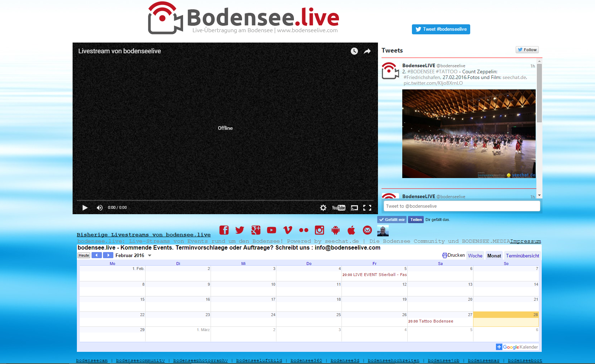The width and height of the screenshot is (595, 364).
Task: Add to Google Kalender button
Action: click(517, 347)
